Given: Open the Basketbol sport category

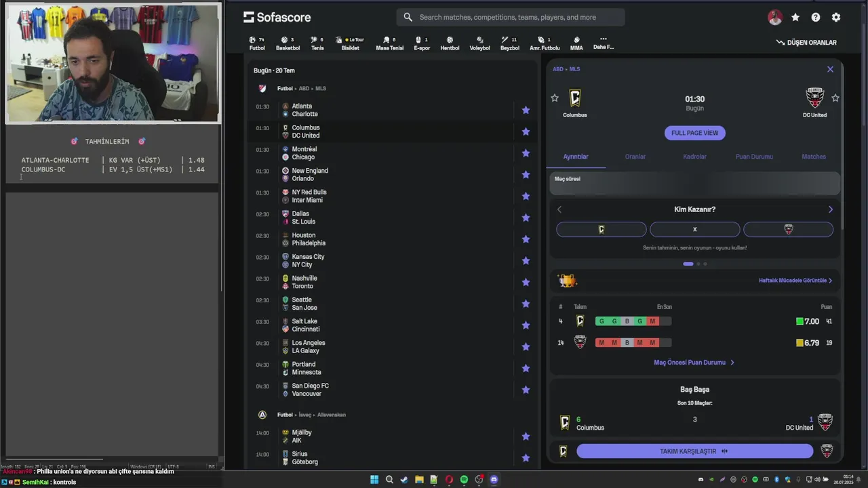Looking at the screenshot, I should [288, 43].
